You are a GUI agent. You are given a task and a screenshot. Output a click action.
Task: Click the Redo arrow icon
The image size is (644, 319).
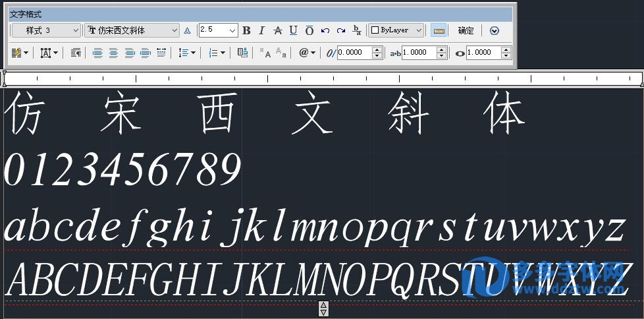pos(340,30)
